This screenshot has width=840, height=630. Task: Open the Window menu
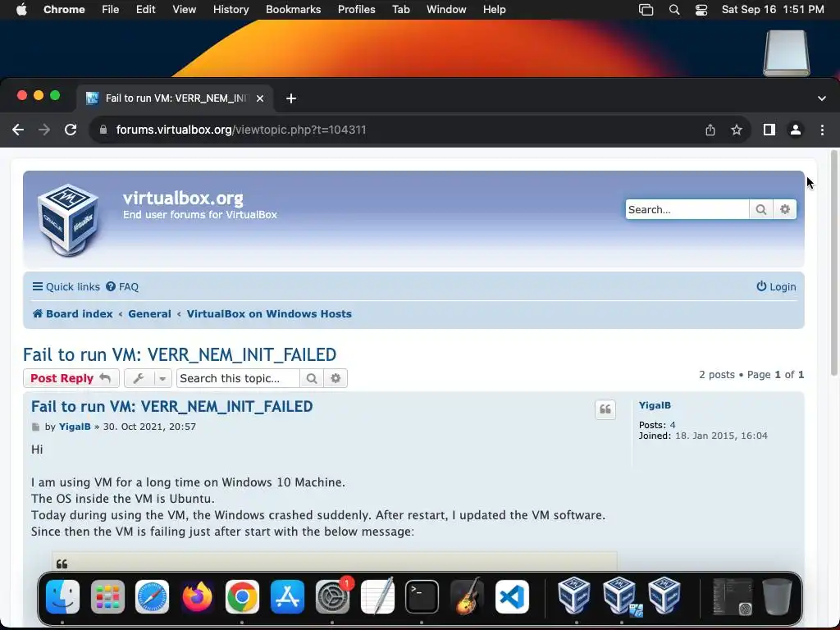[x=446, y=10]
